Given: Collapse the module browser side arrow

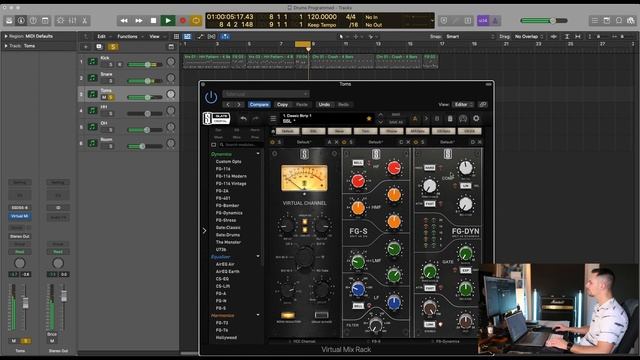Looking at the screenshot, I should coord(204,231).
